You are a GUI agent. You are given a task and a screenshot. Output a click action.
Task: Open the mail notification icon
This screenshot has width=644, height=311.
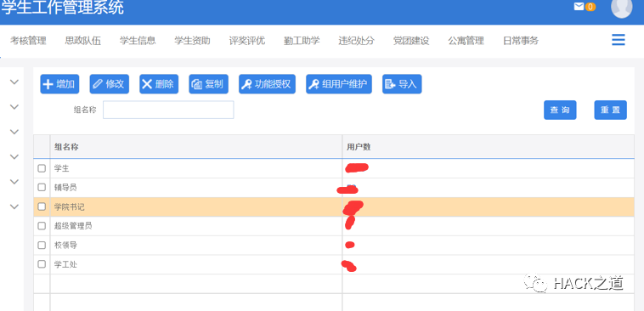click(x=579, y=7)
